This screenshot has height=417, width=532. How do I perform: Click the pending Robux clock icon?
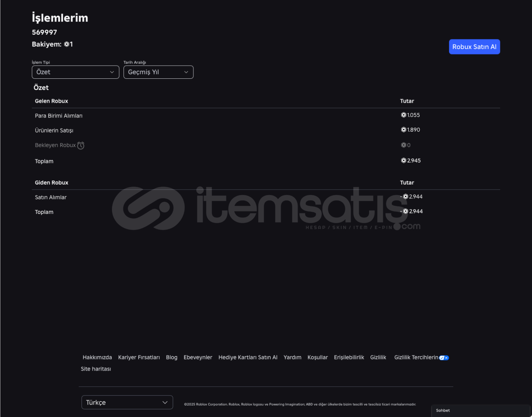click(x=81, y=146)
